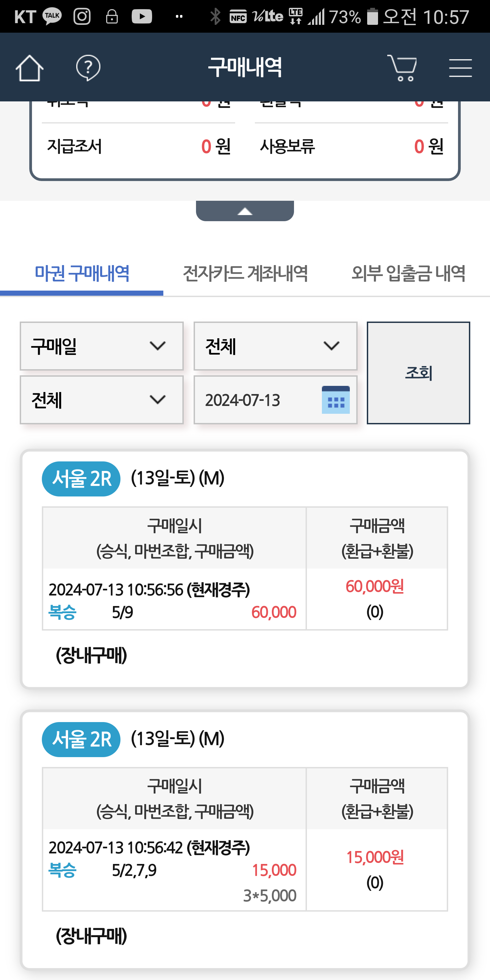Open help via question mark icon

coord(88,68)
